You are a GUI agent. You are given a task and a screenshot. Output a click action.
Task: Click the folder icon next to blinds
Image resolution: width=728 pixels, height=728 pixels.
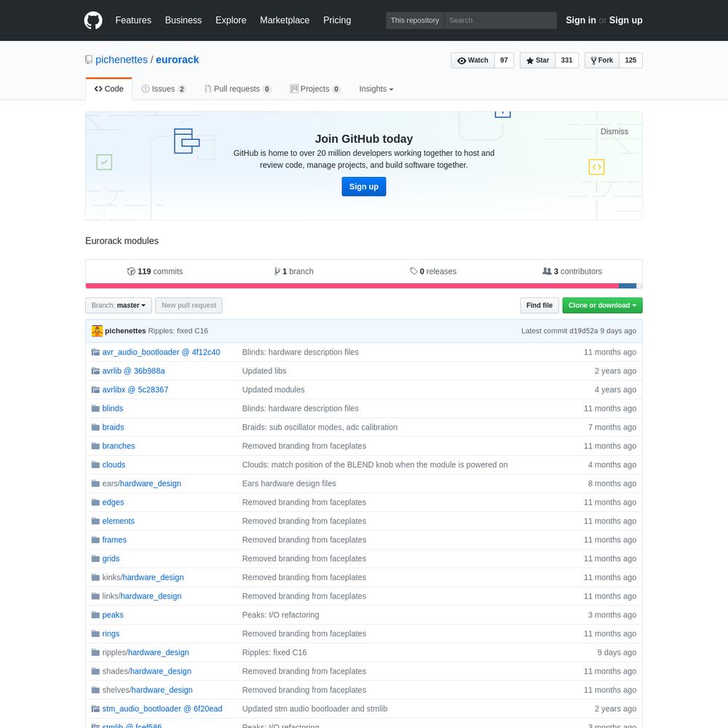(95, 408)
